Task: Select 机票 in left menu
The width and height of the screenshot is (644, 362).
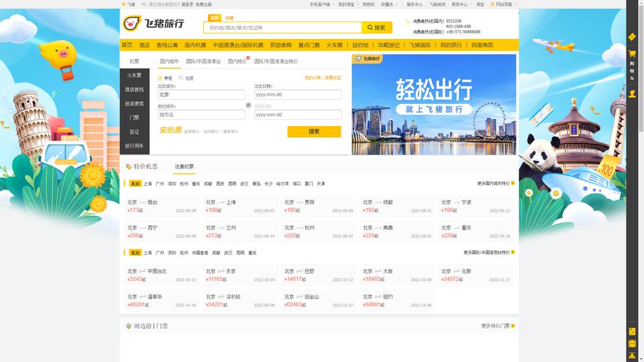Action: tap(134, 61)
